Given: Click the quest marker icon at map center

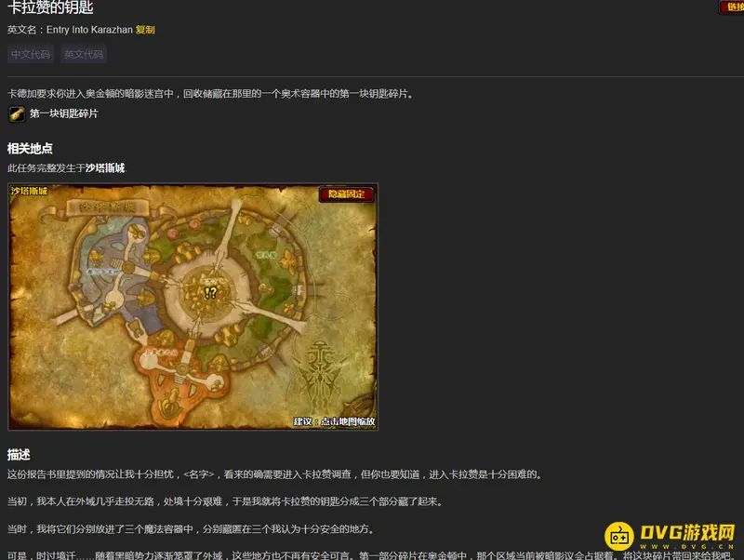Looking at the screenshot, I should click(x=210, y=292).
